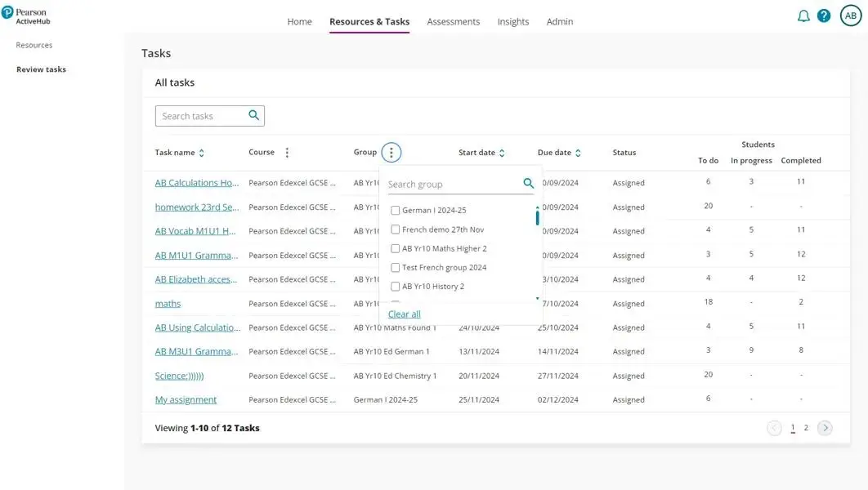Click the magnifier icon in Search group

tap(528, 184)
